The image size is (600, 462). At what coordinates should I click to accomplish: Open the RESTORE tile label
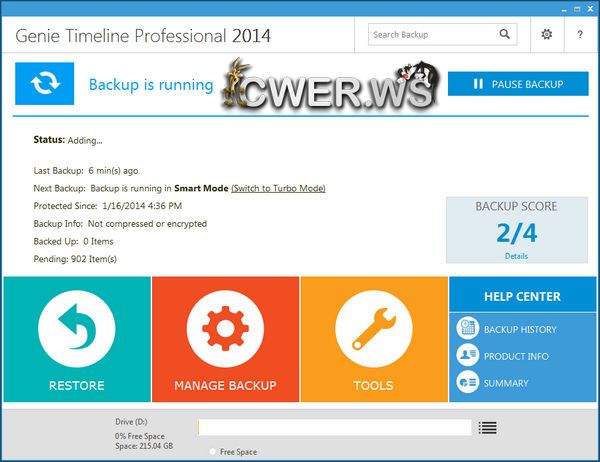77,385
